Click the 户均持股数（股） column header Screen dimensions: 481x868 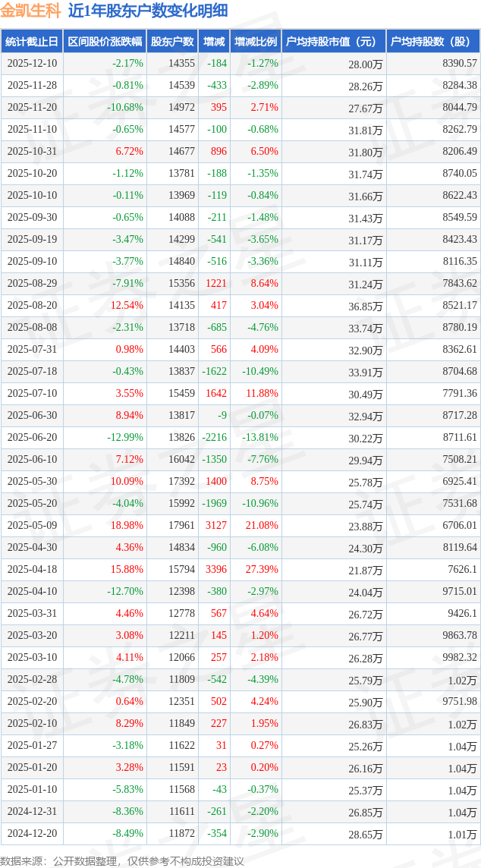point(433,42)
